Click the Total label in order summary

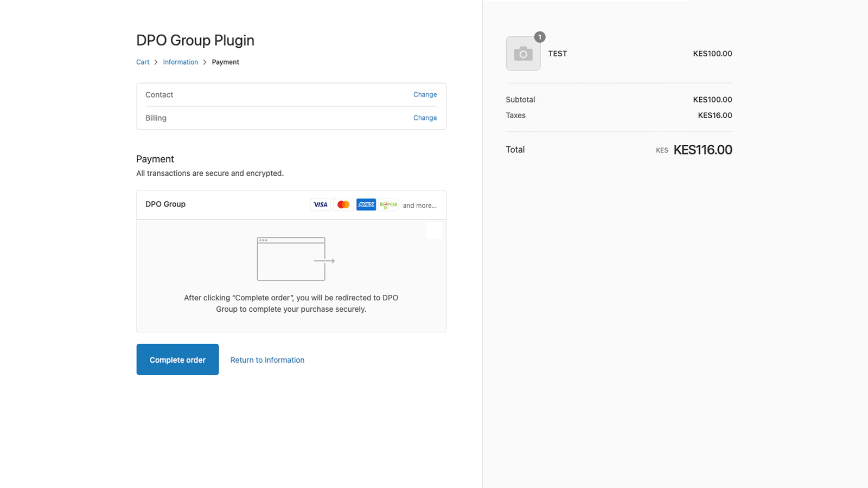pos(515,150)
